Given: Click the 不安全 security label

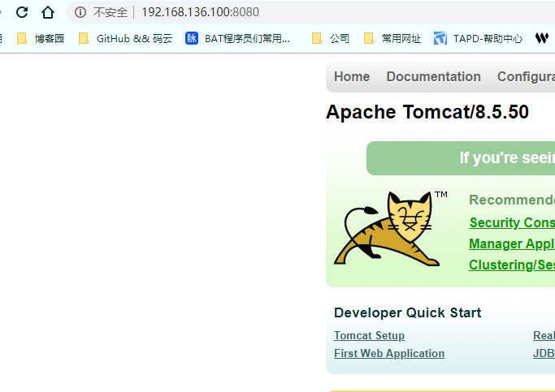Looking at the screenshot, I should point(110,12).
